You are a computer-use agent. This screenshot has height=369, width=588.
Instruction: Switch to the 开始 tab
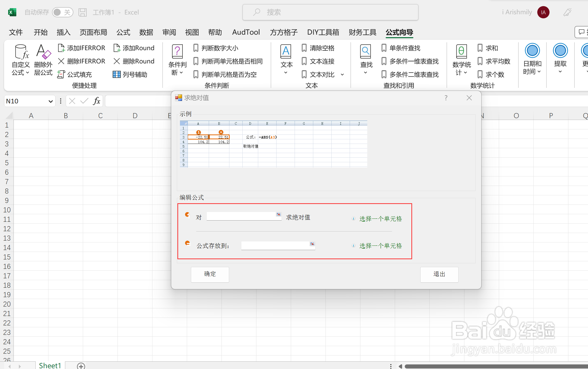pos(41,32)
